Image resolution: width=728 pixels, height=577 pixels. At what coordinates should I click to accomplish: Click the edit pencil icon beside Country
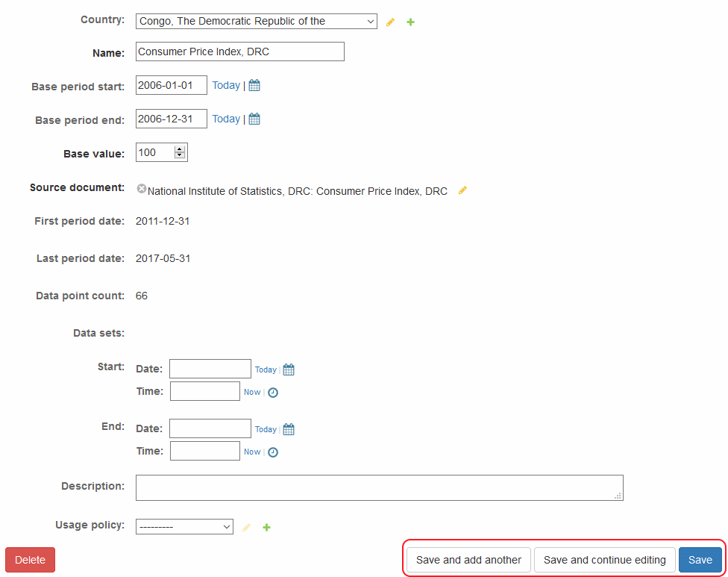390,22
